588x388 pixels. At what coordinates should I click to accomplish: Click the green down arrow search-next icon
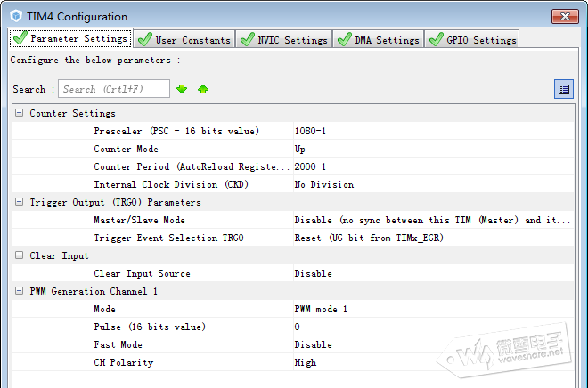[182, 89]
